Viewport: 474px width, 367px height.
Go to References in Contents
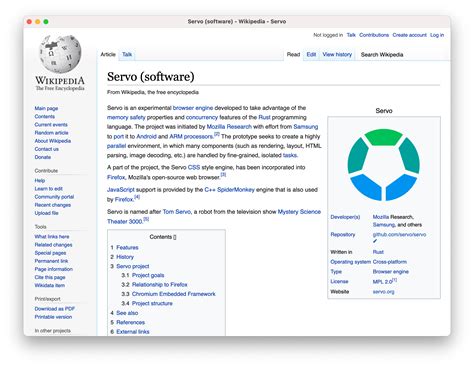pyautogui.click(x=131, y=322)
